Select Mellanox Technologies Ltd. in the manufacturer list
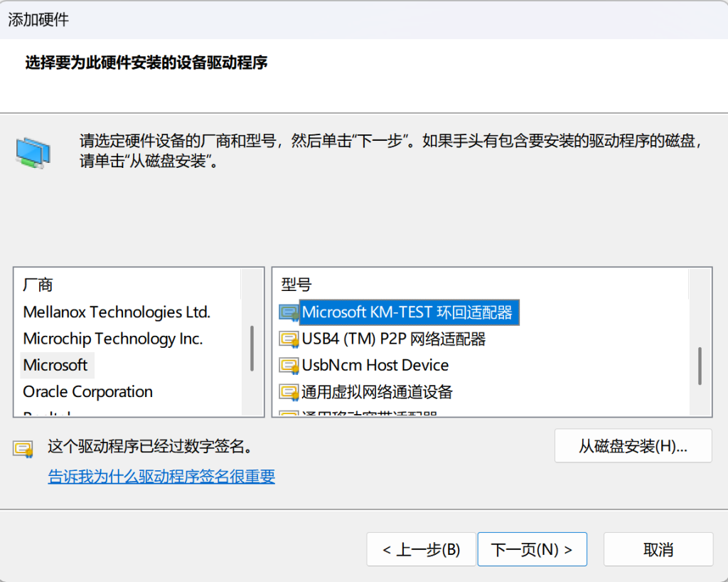 tap(117, 312)
